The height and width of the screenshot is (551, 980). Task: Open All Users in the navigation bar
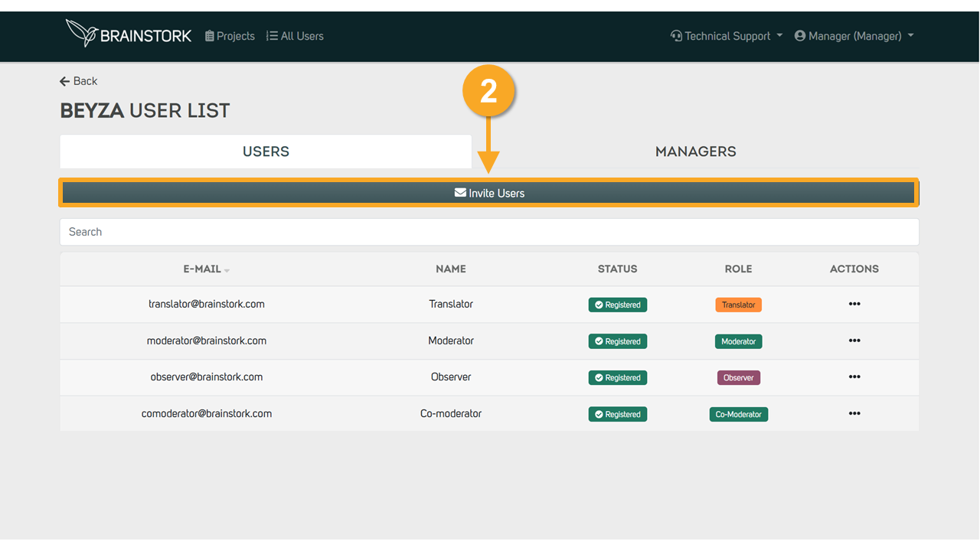pos(295,36)
